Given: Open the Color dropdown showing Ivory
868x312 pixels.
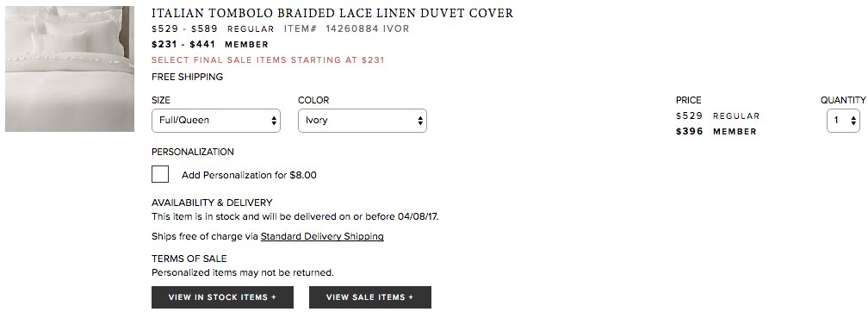Looking at the screenshot, I should tap(362, 121).
